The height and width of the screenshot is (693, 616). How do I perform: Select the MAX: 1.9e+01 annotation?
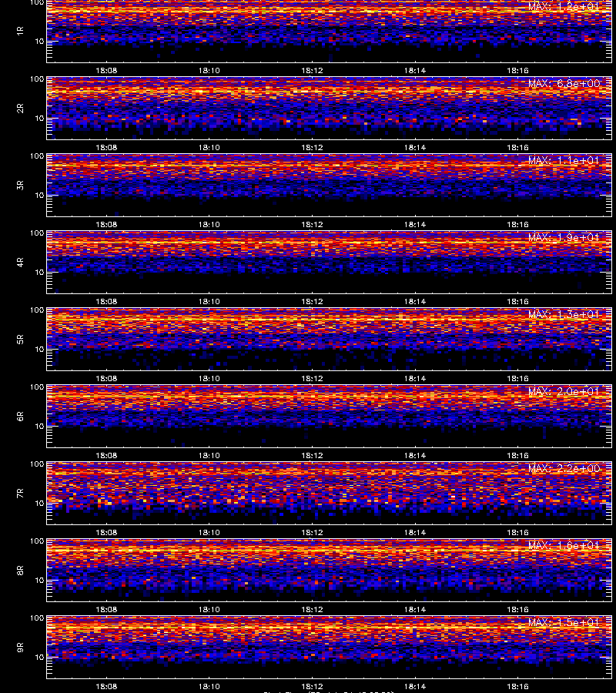pos(564,237)
